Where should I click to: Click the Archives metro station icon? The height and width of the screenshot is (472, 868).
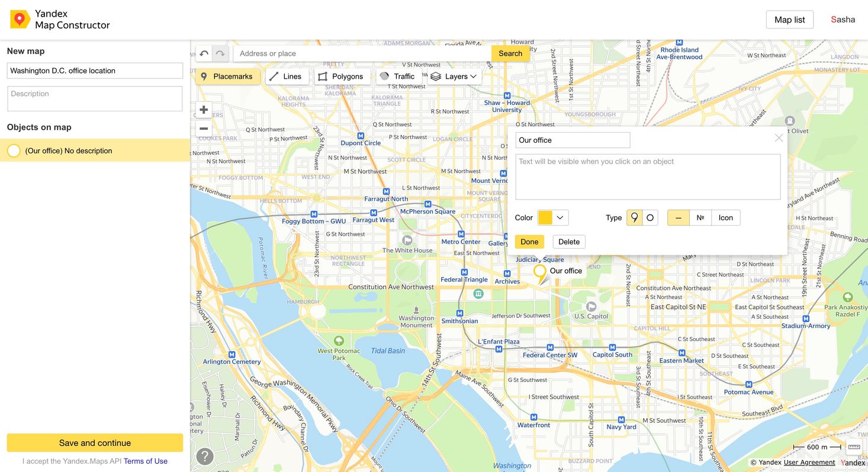point(507,274)
